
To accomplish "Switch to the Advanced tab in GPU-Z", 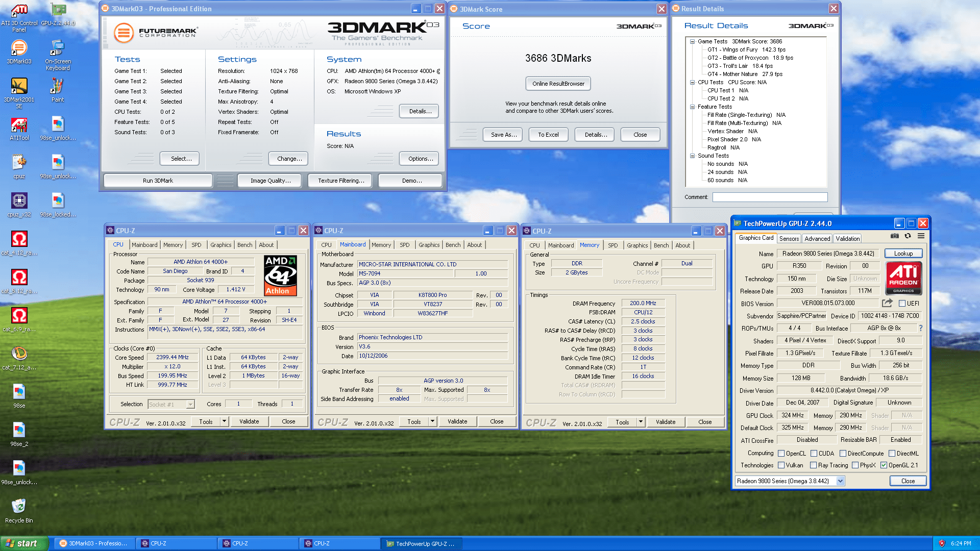I will tap(817, 239).
